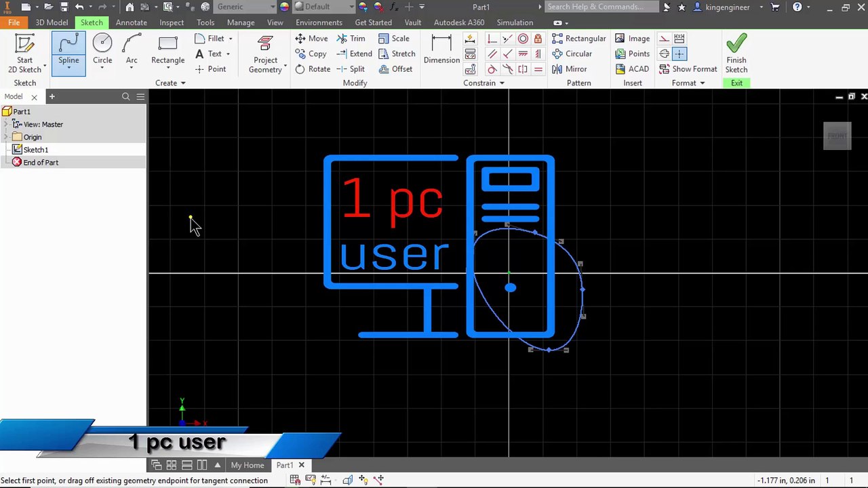Toggle Center Point format button
This screenshot has width=868, height=488.
(x=679, y=54)
